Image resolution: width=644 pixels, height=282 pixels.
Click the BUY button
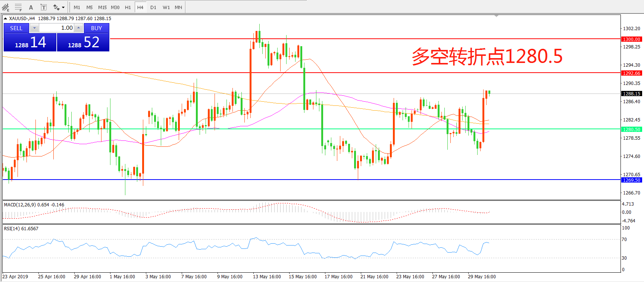[x=96, y=28]
